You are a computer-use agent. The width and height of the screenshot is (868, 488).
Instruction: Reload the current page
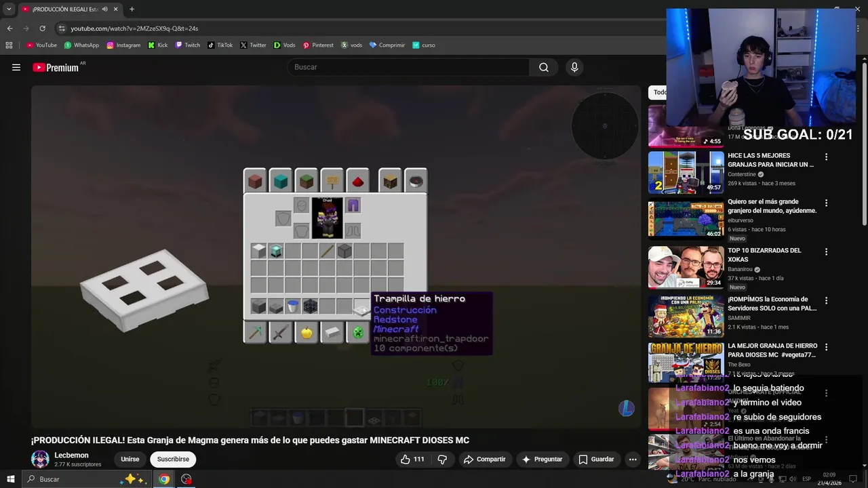(x=42, y=28)
